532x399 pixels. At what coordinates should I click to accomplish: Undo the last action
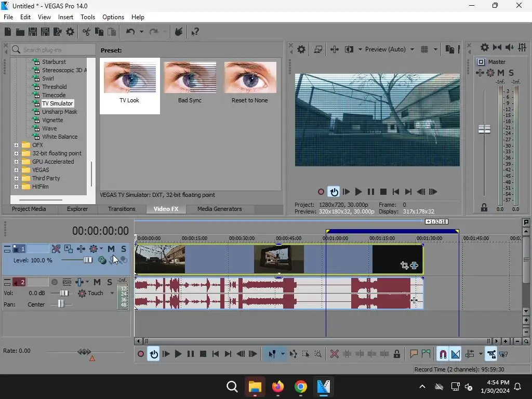[130, 32]
